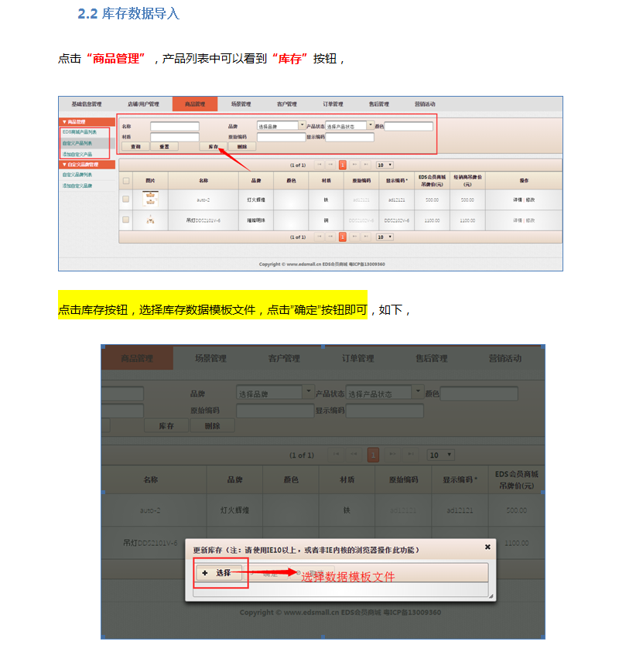Click 详情 link in the auto-2 row
This screenshot has width=619, height=672.
[x=518, y=200]
